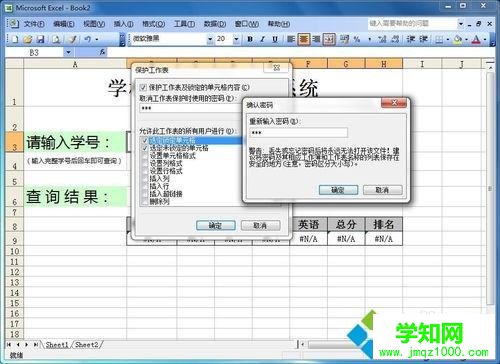Expand the font name dropdown
500x364 pixels.
pyautogui.click(x=210, y=39)
